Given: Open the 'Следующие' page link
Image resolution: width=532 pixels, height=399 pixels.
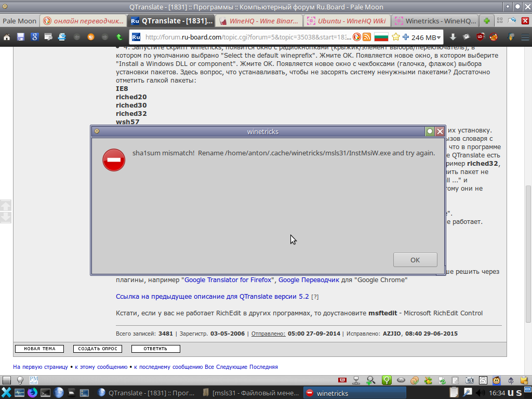Looking at the screenshot, I should point(231,367).
